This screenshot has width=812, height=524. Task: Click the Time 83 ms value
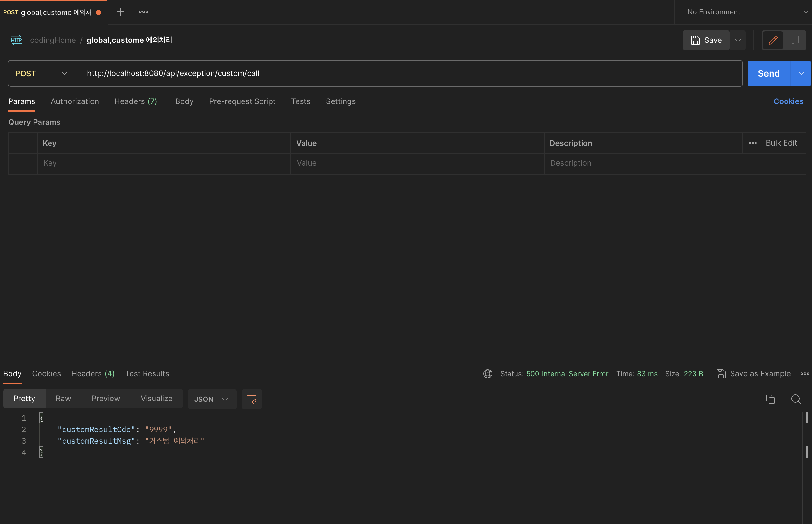pos(647,374)
